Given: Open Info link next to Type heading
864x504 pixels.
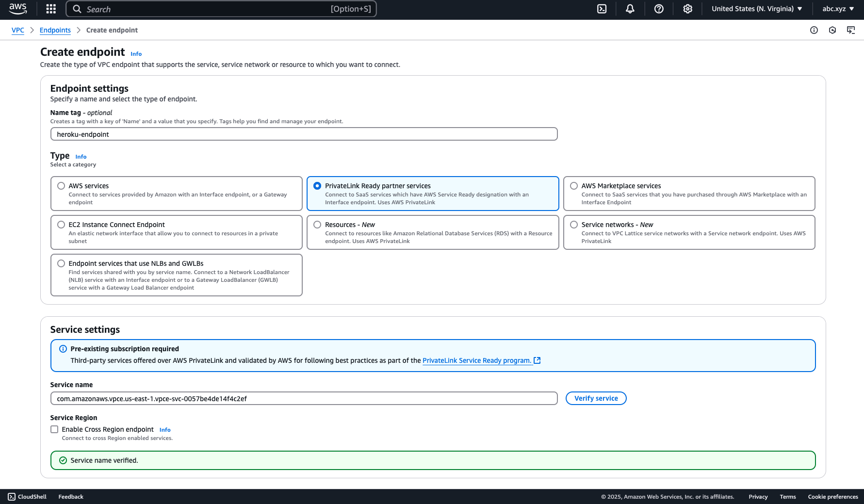Looking at the screenshot, I should (81, 157).
